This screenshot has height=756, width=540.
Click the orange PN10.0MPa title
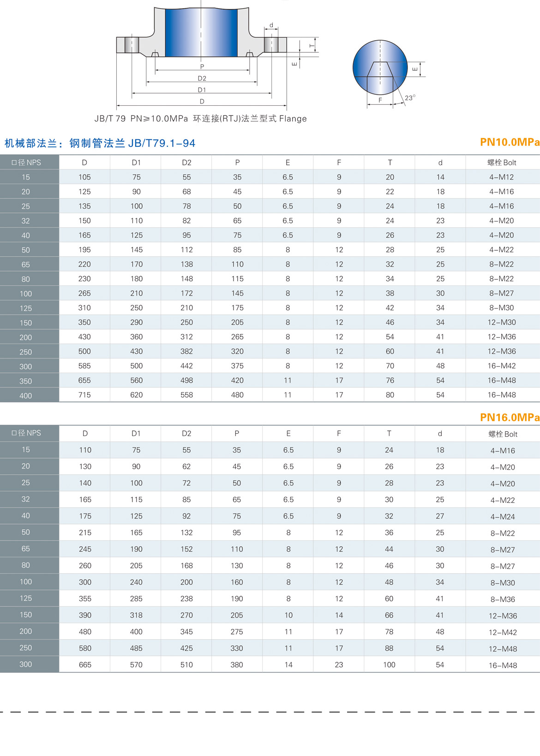click(x=509, y=142)
